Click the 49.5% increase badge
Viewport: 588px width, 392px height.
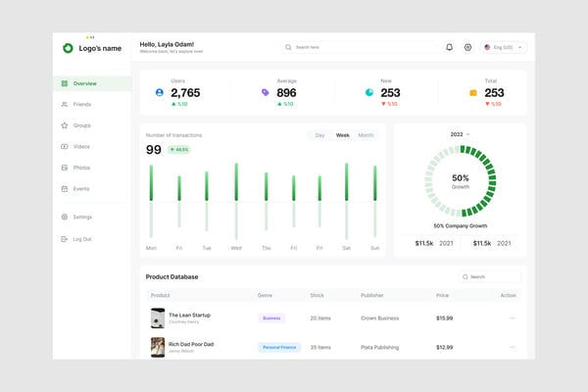point(179,150)
